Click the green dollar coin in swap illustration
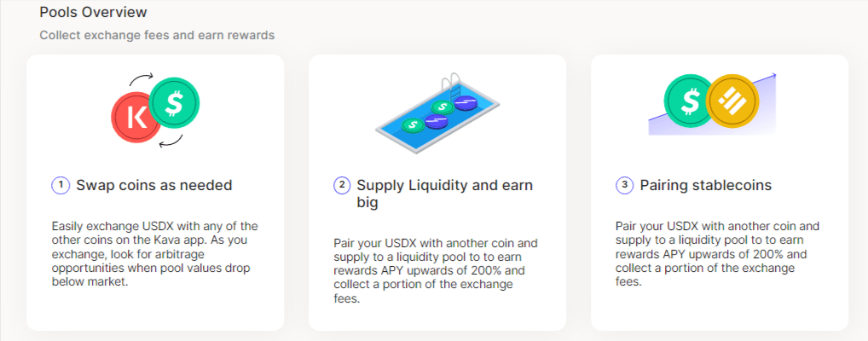Image resolution: width=868 pixels, height=341 pixels. (x=175, y=103)
